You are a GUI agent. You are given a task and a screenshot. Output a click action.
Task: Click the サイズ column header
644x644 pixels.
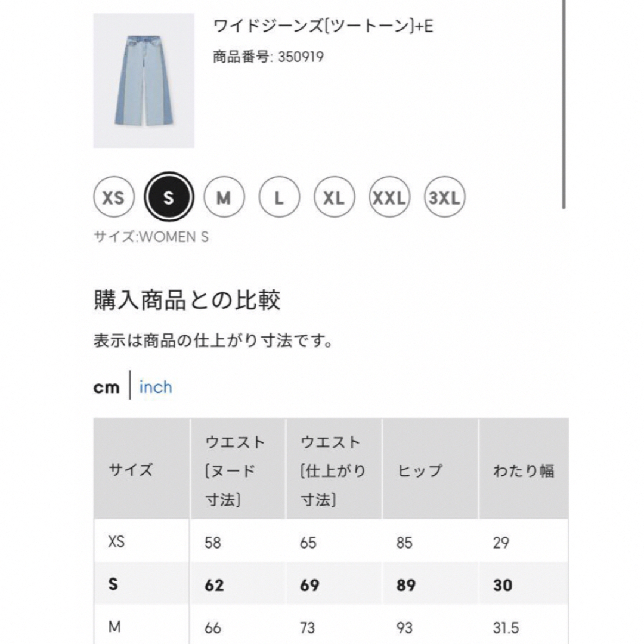(x=141, y=469)
